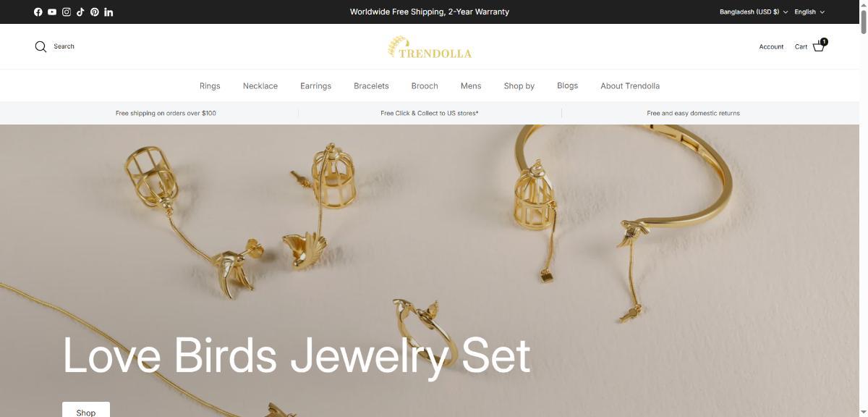
Task: Open the About Trendolla page
Action: pos(630,85)
